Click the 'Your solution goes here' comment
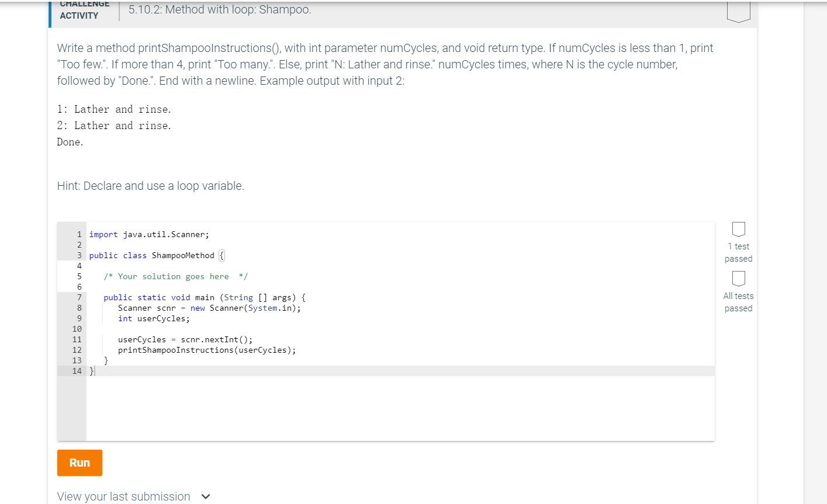827x504 pixels. click(x=174, y=276)
